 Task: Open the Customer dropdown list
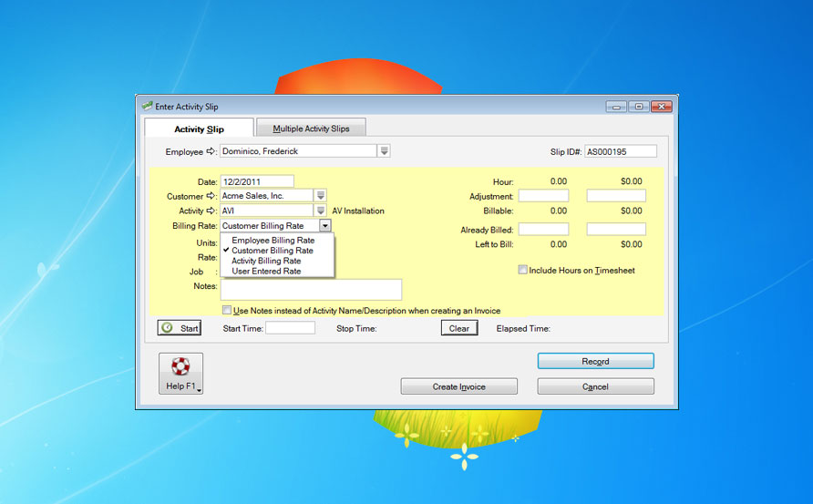tap(321, 195)
